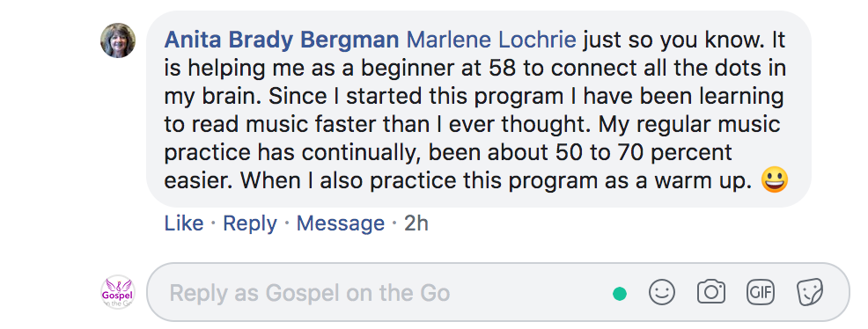Screen dimensions: 868x329
Task: Reply to Anita's comment
Action: (x=250, y=223)
